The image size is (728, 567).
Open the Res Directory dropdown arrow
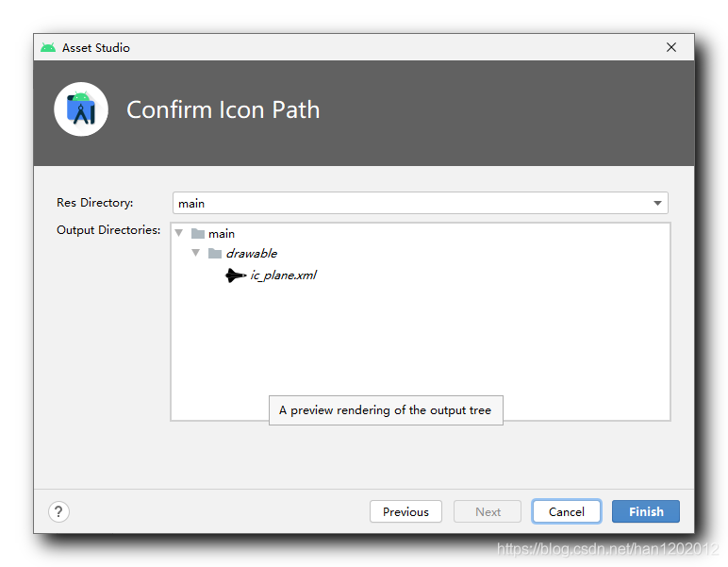[x=657, y=203]
